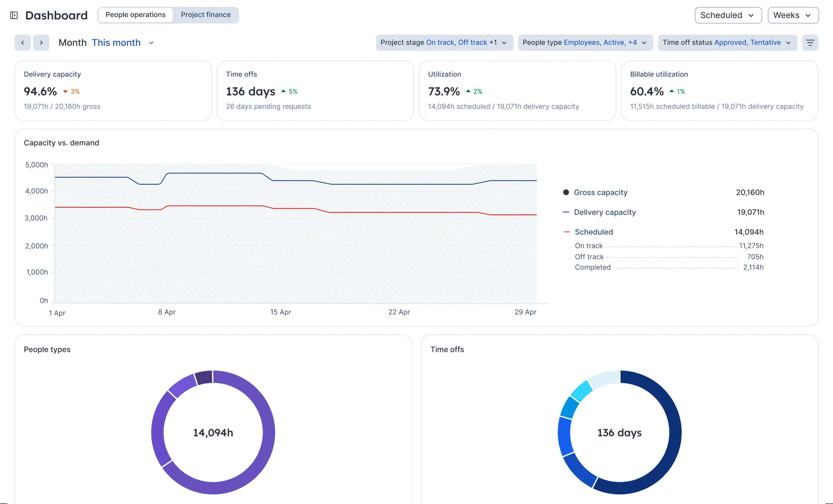Click the Capacity vs. demand chart title

62,143
